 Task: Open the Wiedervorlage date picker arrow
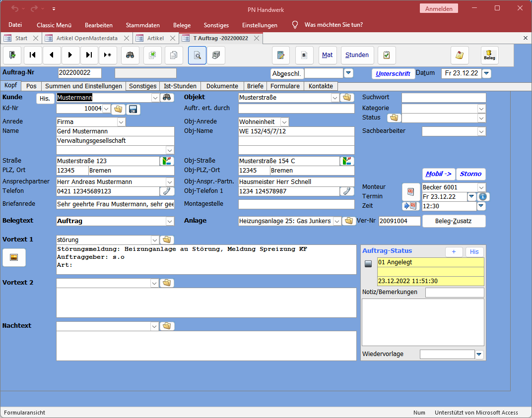(x=479, y=354)
